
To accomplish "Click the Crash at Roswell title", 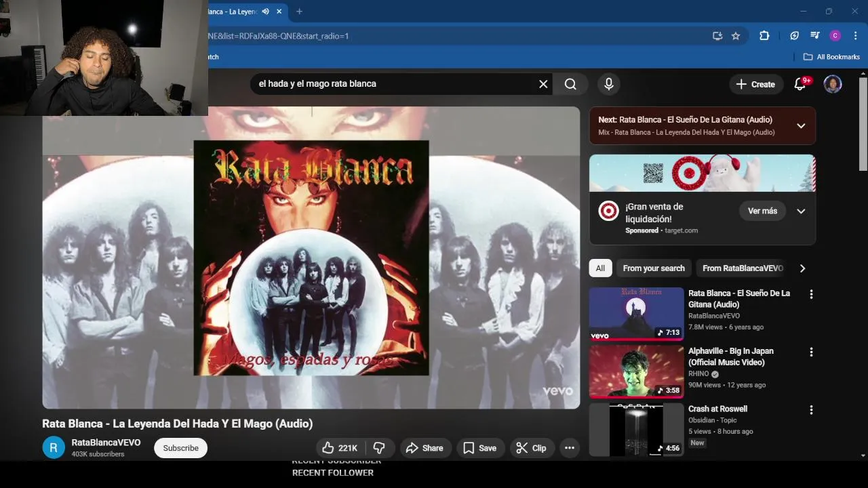I will click(717, 409).
